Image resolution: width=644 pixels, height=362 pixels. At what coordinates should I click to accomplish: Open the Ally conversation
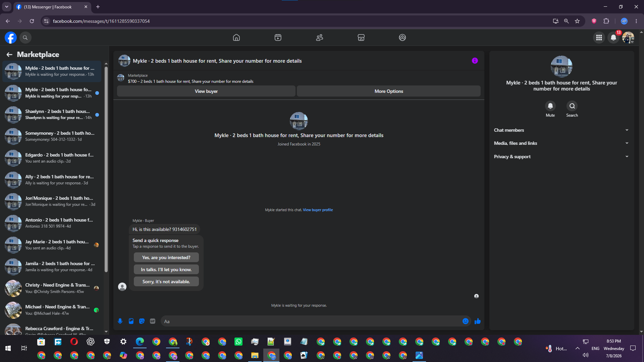pos(52,180)
